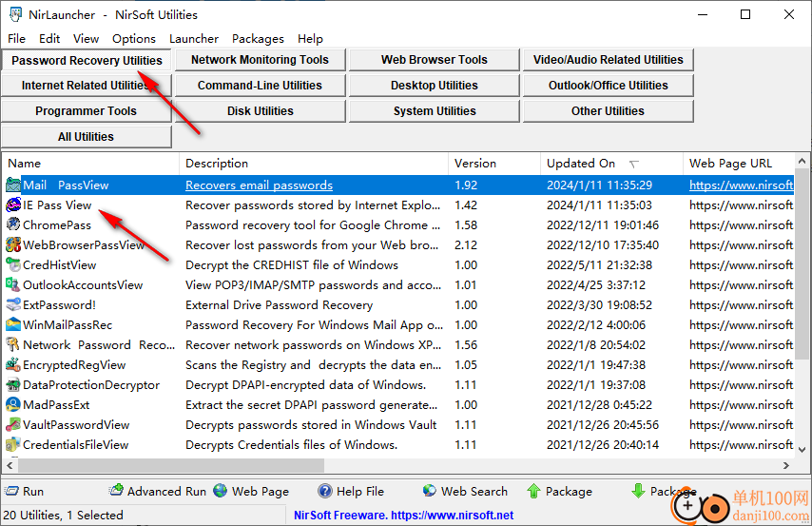Click the horizontal scrollbar right arrow
The image size is (812, 526).
(786, 465)
